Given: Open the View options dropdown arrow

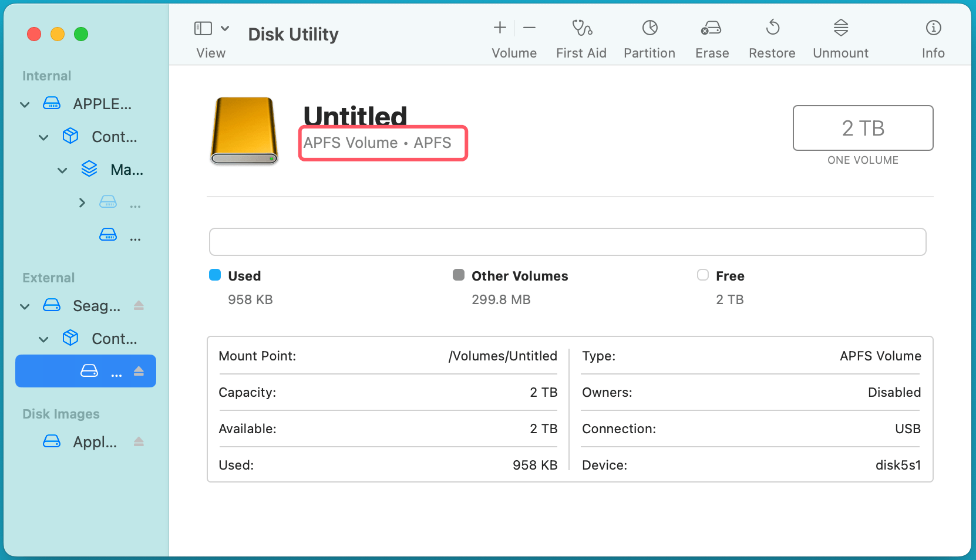Looking at the screenshot, I should click(x=225, y=28).
